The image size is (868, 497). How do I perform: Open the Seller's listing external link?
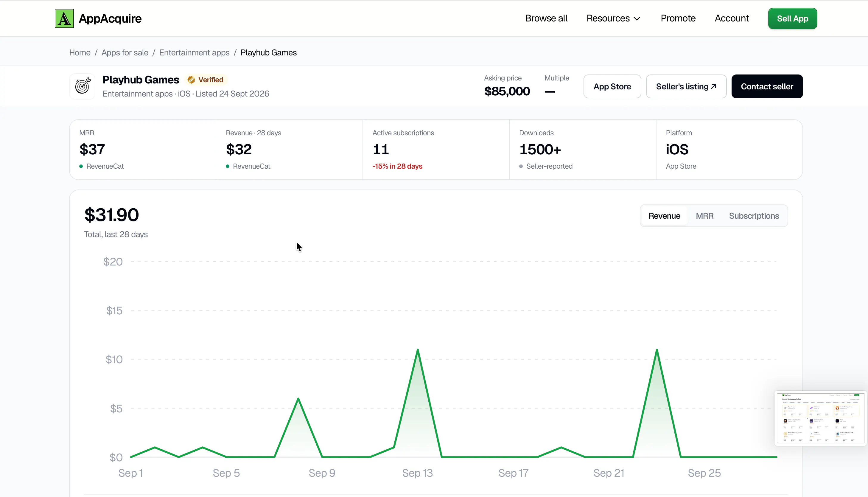686,86
